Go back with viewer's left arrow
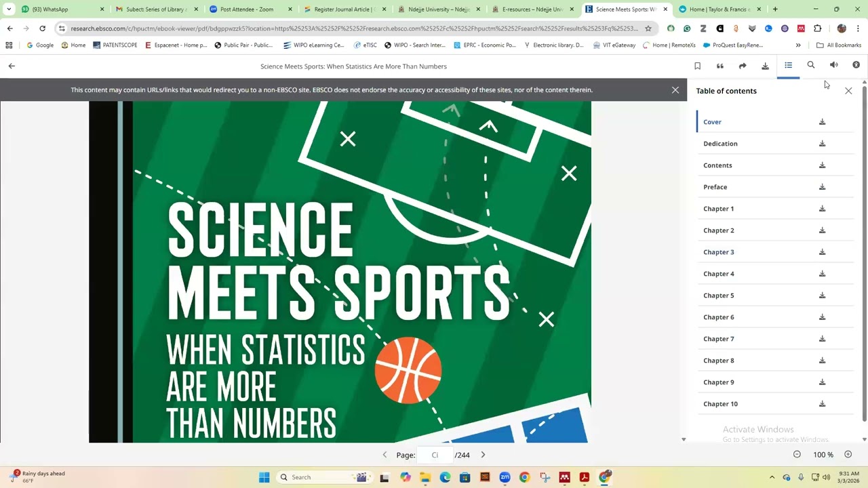Screen dimensions: 868x488 pyautogui.click(x=12, y=66)
